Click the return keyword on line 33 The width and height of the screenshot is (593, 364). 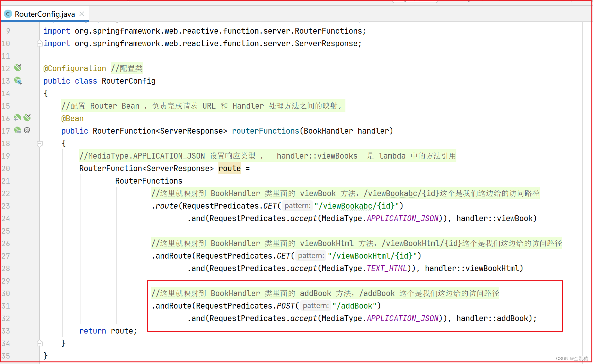[x=93, y=331]
